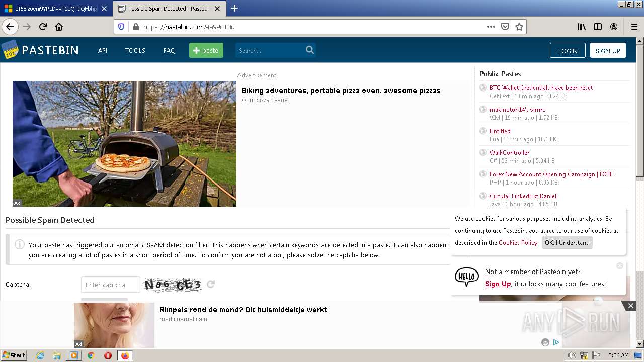Viewport: 644px width, 362px height.
Task: Open the Rimpels rond de mond ad
Action: (x=243, y=310)
